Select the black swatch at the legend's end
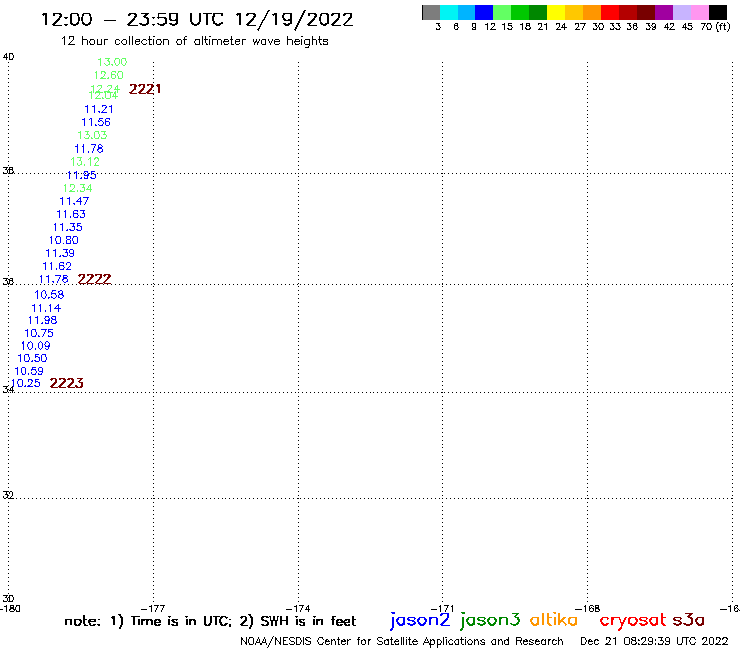This screenshot has width=740, height=650. click(x=717, y=12)
